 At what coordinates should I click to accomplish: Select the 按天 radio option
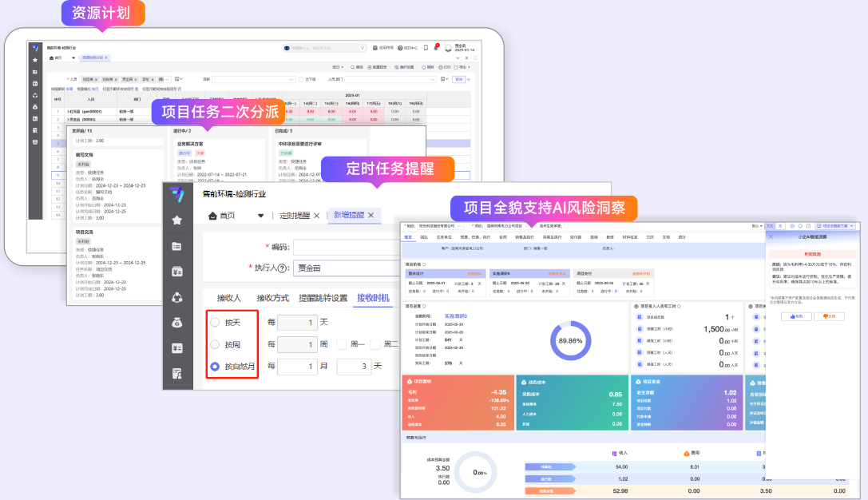point(215,323)
